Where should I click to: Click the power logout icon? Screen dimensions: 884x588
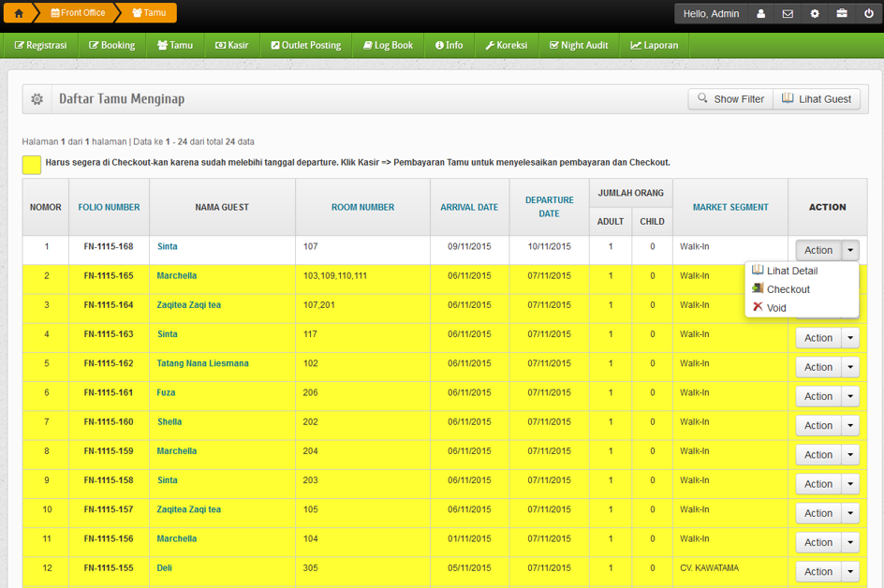pyautogui.click(x=869, y=14)
